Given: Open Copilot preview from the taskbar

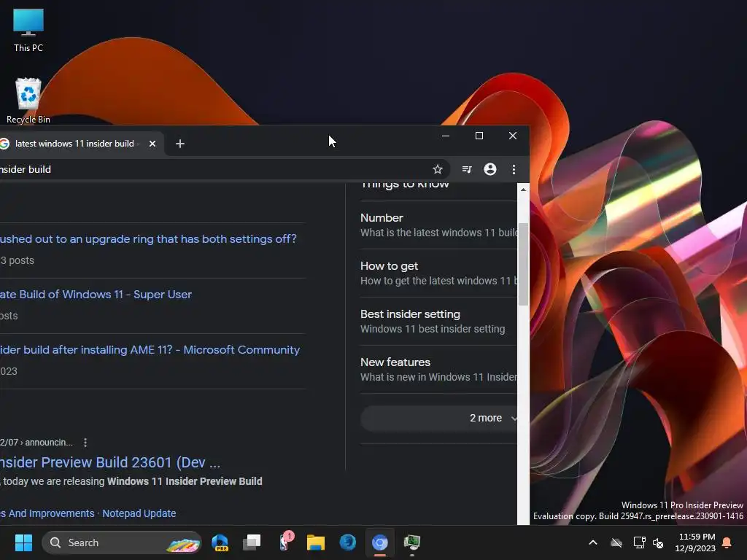Looking at the screenshot, I should [220, 542].
